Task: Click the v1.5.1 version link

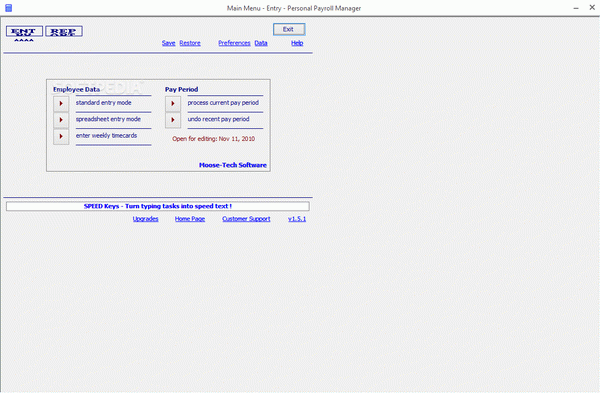Action: tap(297, 219)
